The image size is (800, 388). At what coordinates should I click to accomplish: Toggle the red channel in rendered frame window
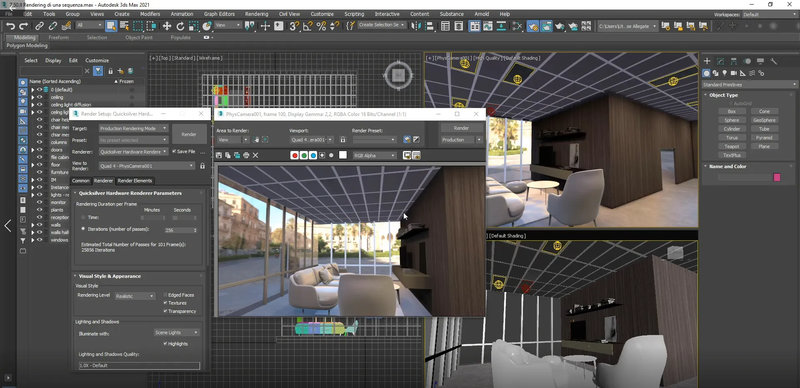pyautogui.click(x=294, y=155)
